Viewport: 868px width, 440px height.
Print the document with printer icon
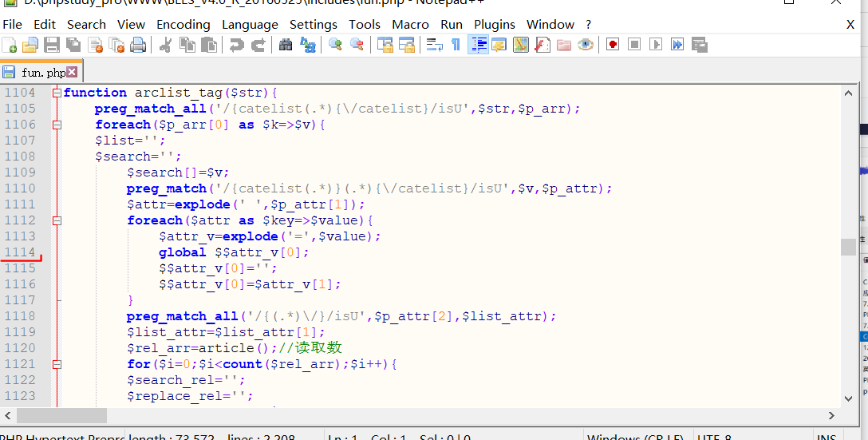tap(138, 45)
